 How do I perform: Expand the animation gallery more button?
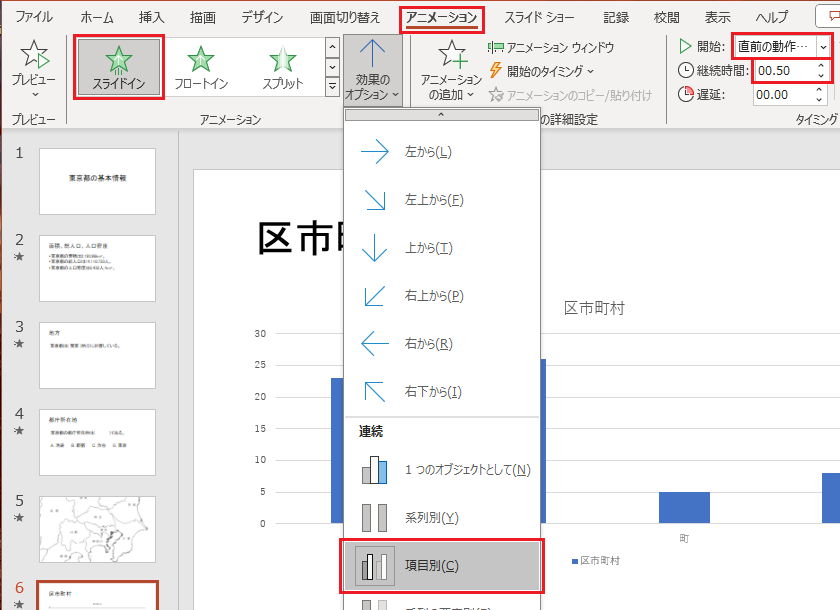point(332,88)
